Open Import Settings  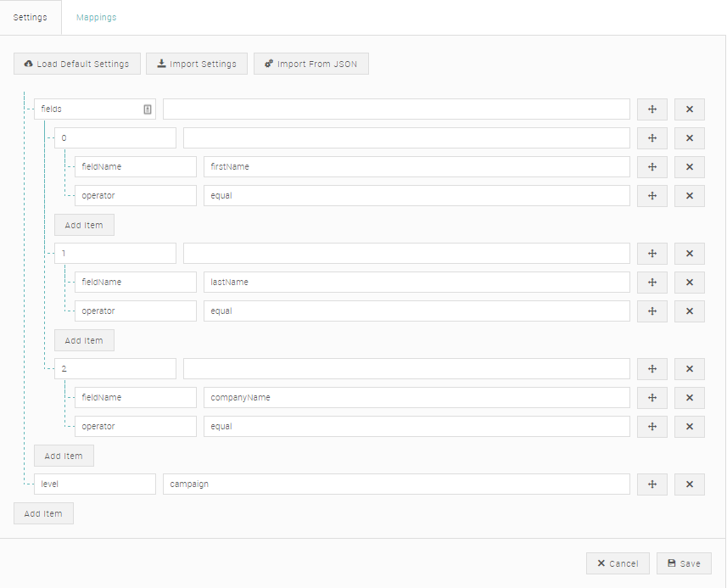point(197,64)
